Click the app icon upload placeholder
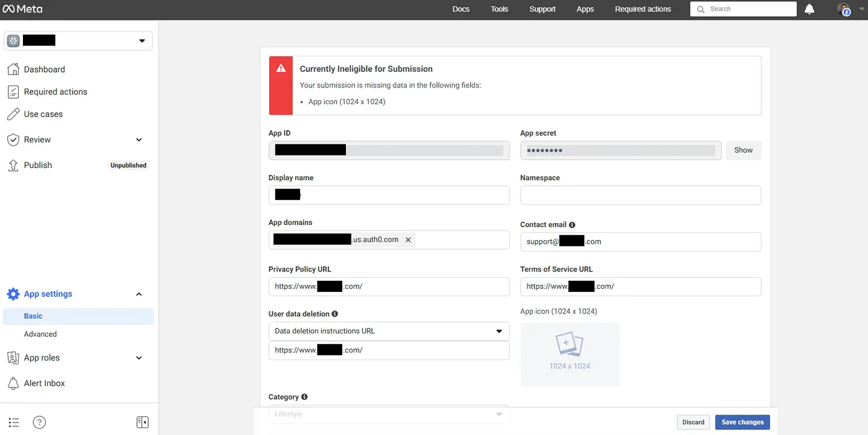This screenshot has width=868, height=435. point(570,354)
